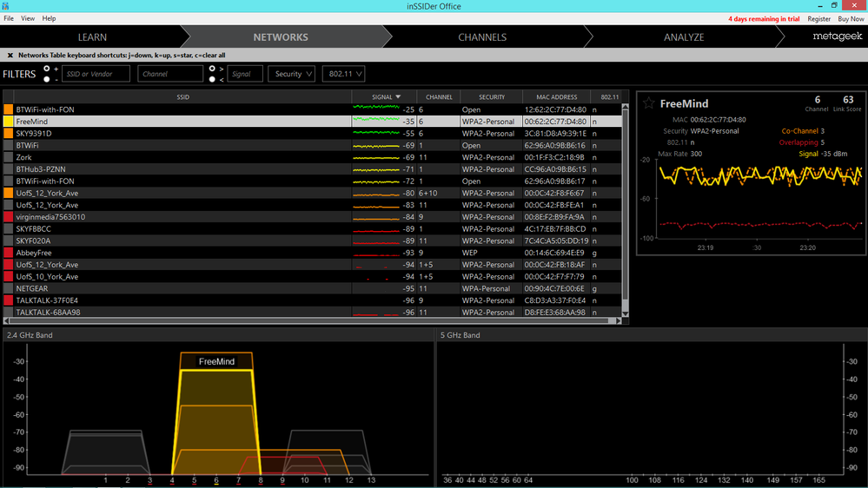Open the View menu
The image size is (868, 488).
click(x=28, y=18)
